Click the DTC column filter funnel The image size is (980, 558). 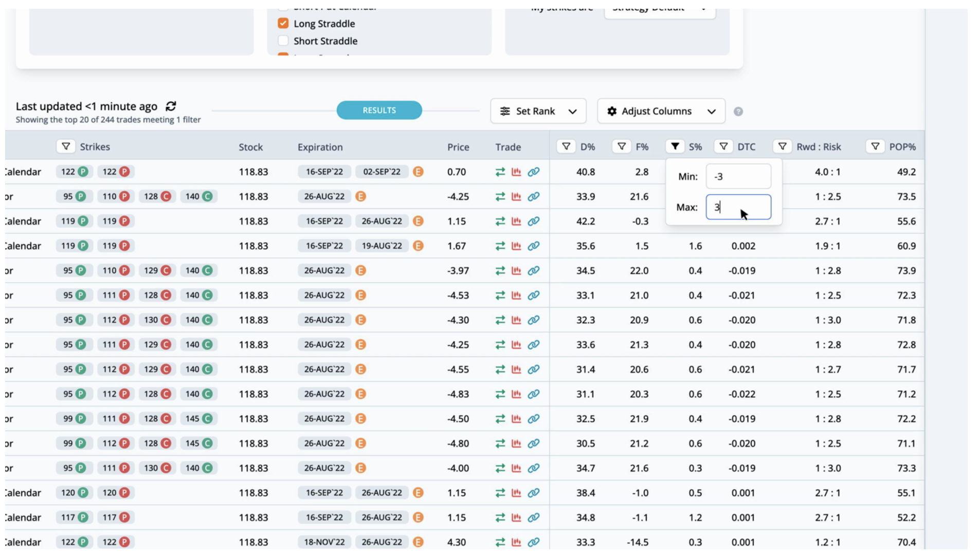click(723, 147)
